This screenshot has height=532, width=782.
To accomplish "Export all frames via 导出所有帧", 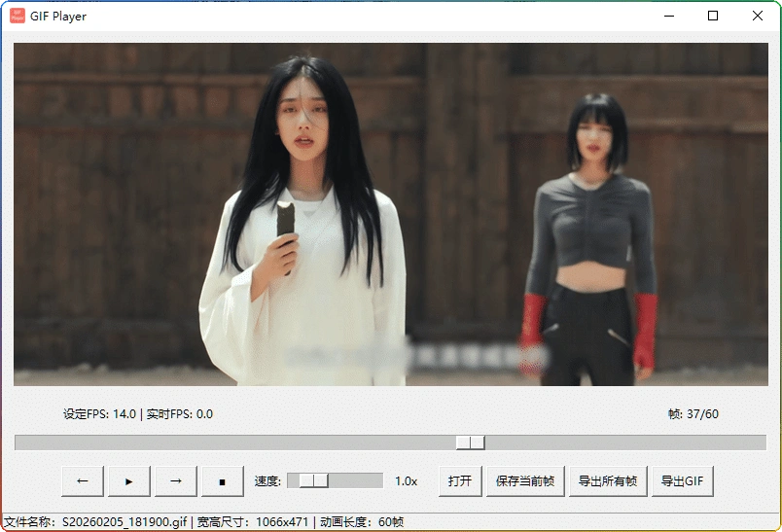I will coord(608,481).
